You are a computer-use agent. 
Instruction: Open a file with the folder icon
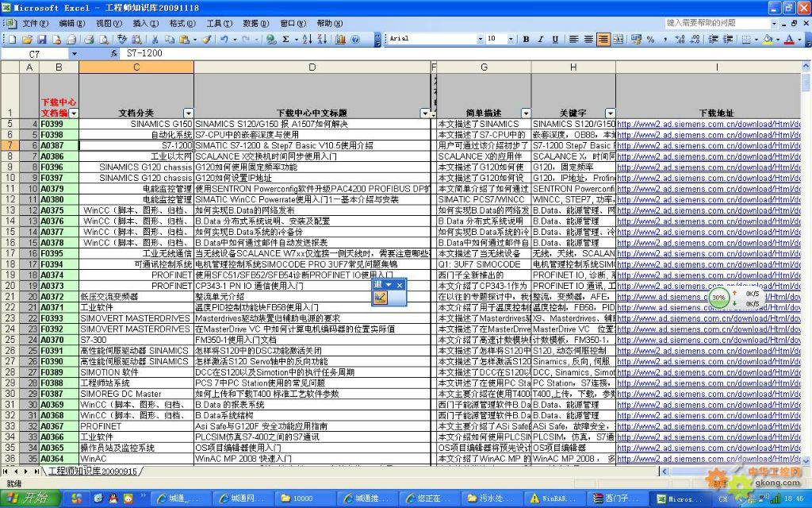tap(27, 39)
